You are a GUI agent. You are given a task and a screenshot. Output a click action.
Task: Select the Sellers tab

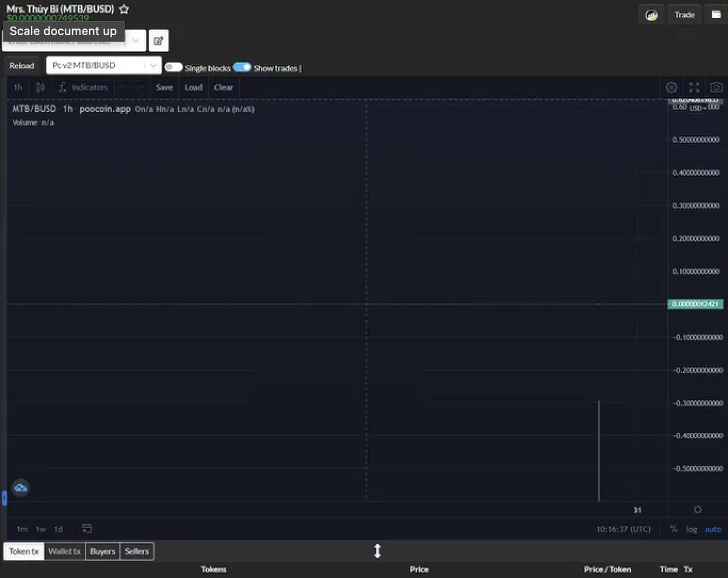click(x=137, y=551)
